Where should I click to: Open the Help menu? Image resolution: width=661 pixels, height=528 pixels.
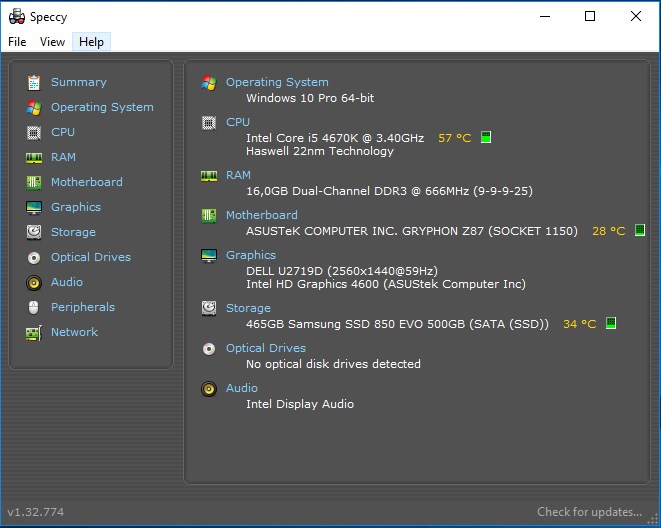tap(91, 42)
